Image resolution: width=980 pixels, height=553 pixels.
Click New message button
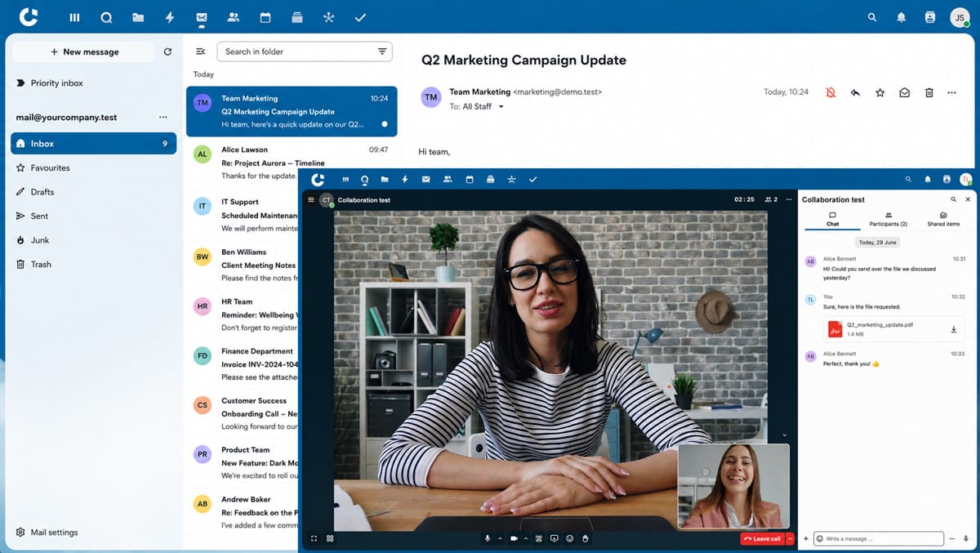(x=83, y=51)
